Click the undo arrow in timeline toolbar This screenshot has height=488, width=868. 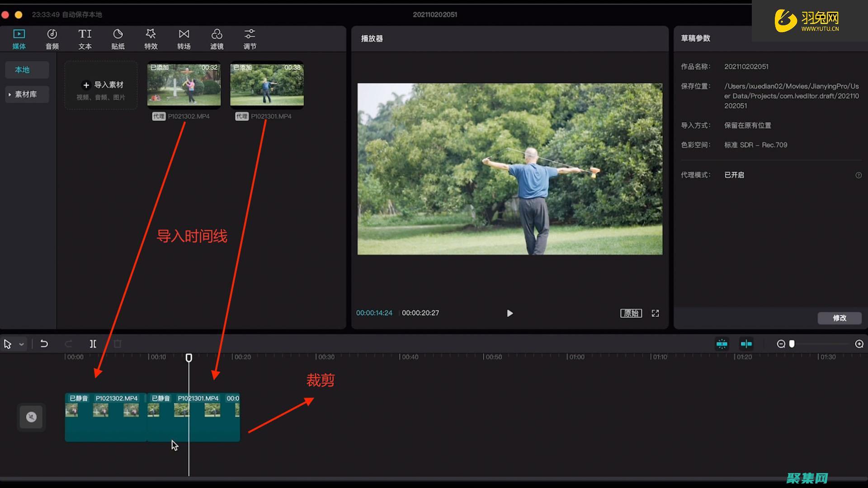(44, 344)
